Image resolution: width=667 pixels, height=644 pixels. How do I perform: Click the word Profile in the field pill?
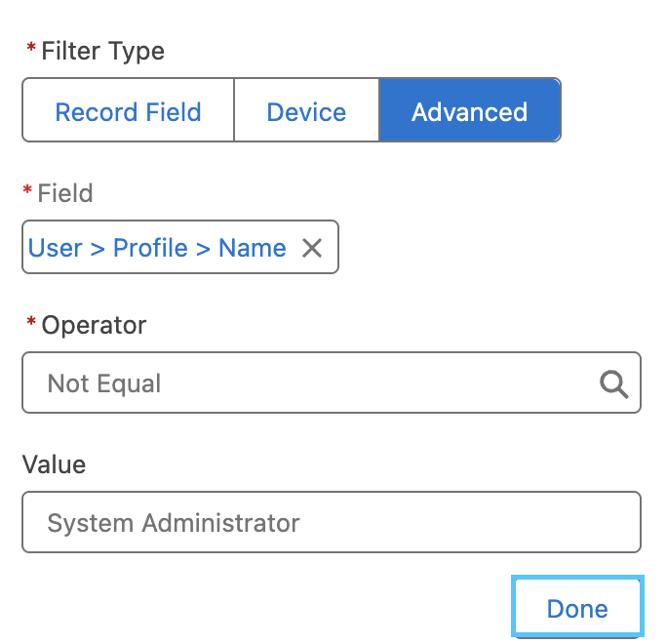click(x=151, y=248)
